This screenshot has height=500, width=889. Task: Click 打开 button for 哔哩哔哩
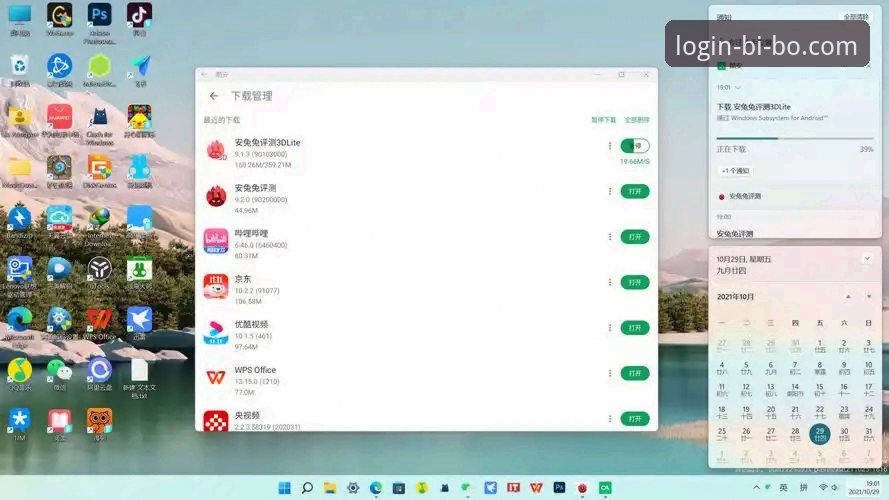pos(634,237)
